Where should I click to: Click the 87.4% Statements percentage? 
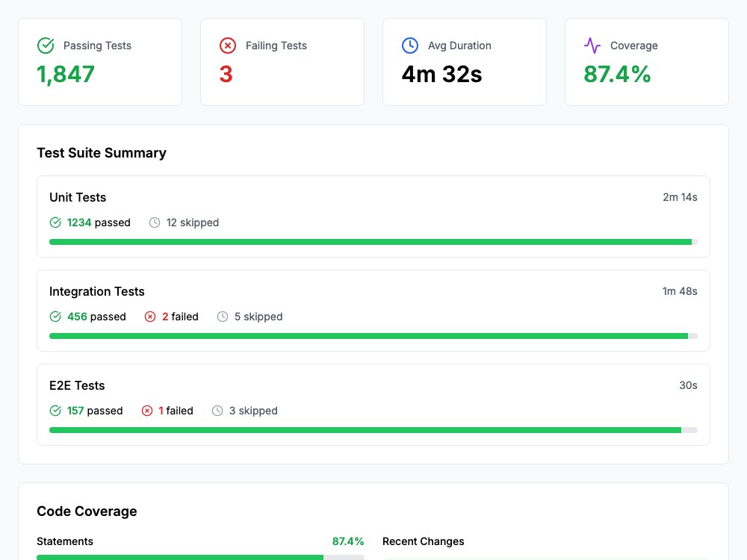pyautogui.click(x=348, y=541)
